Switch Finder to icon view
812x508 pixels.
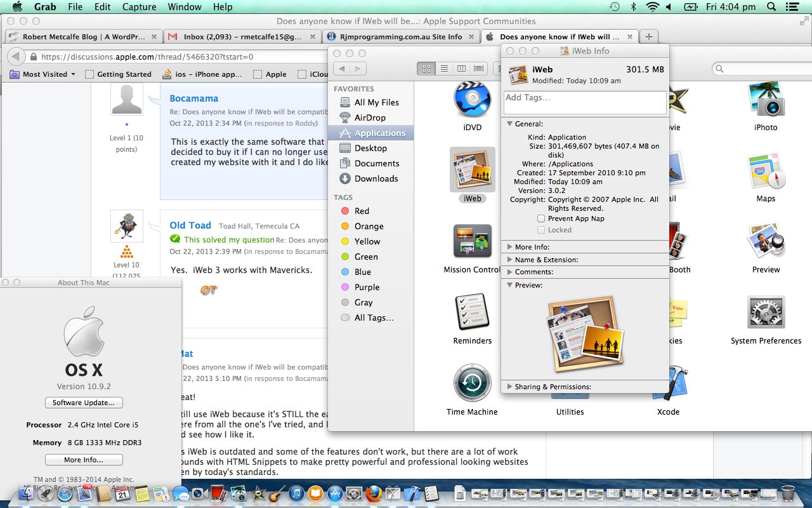point(426,69)
